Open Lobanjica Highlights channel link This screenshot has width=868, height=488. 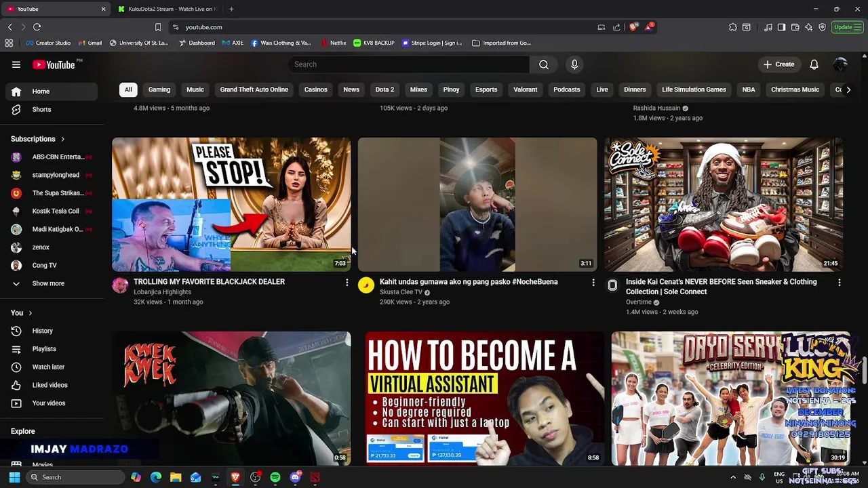[x=162, y=292]
